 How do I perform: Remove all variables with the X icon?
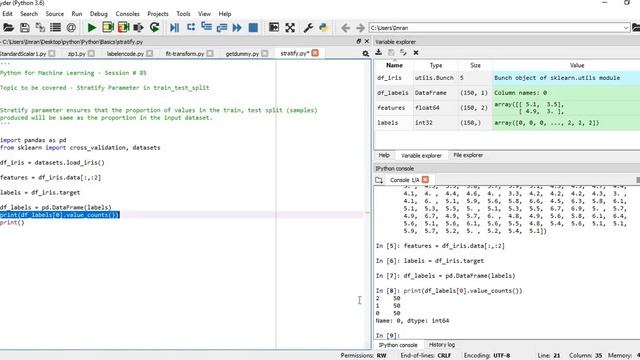(416, 52)
